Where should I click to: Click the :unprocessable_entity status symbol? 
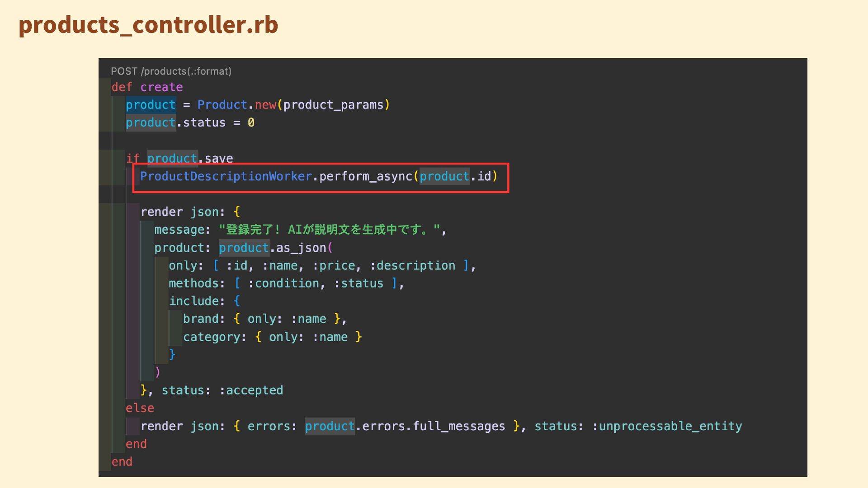(x=667, y=426)
